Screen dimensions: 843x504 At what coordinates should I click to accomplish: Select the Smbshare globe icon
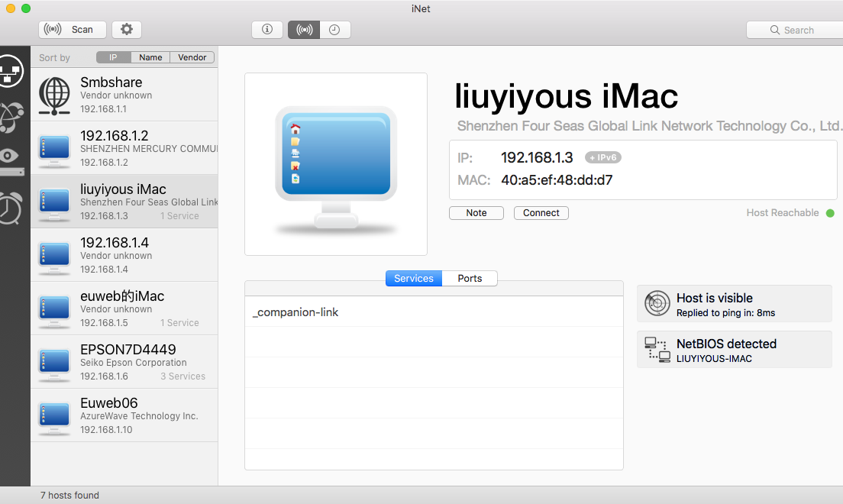tap(54, 95)
